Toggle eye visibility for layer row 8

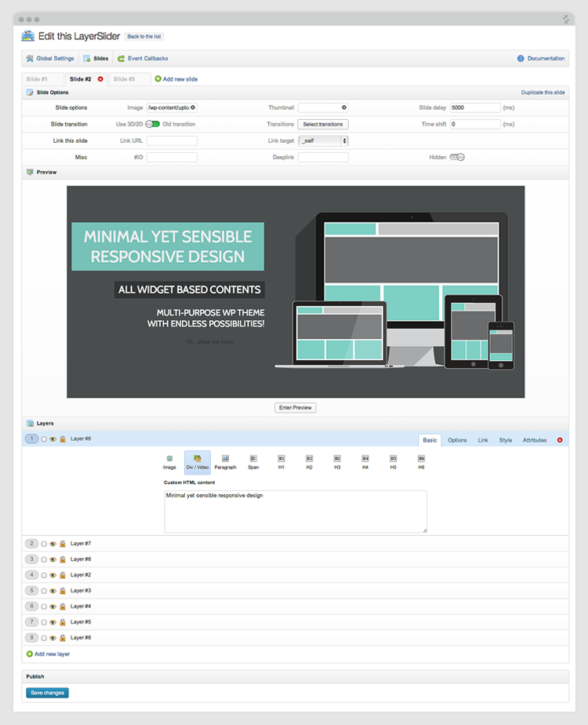[53, 638]
